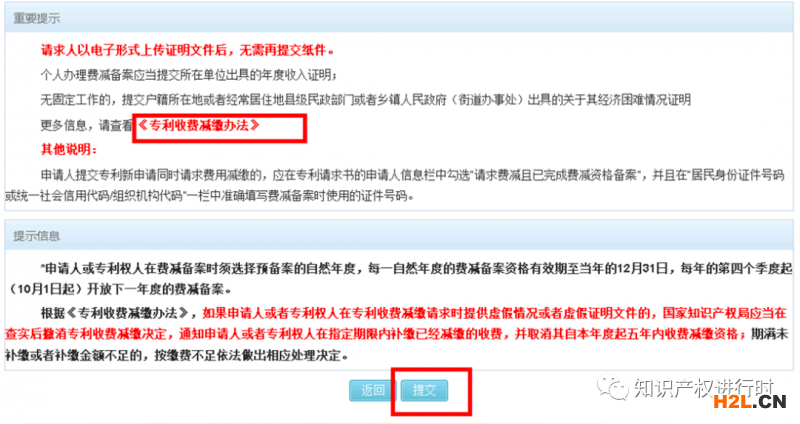Click 根据《专利收费减缴办法》 in lower panel

(119, 313)
